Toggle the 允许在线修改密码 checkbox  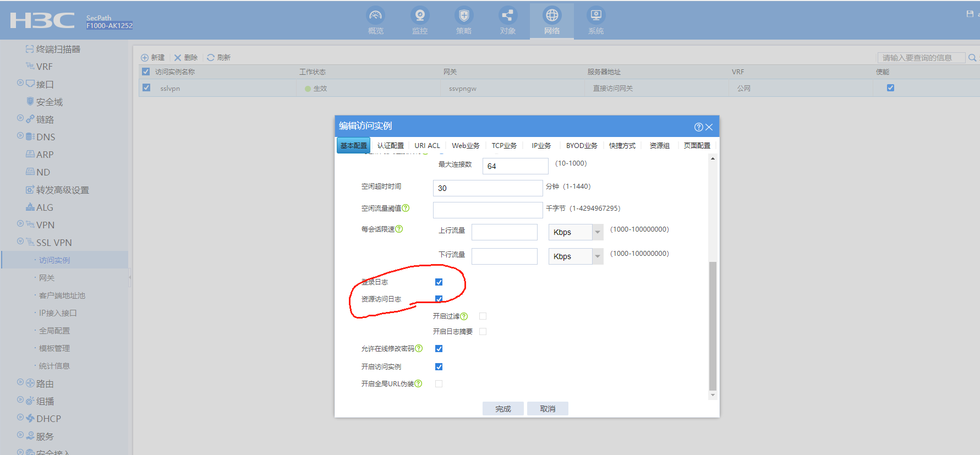pos(439,349)
